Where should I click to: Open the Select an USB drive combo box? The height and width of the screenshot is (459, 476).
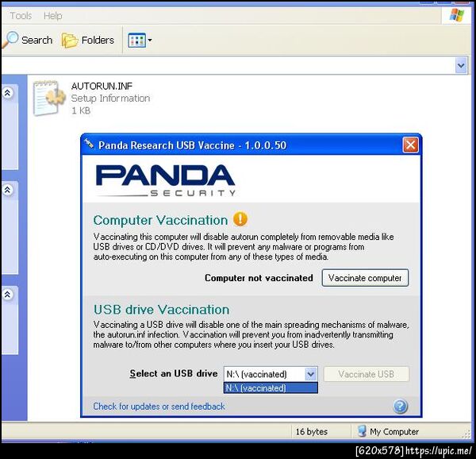tap(271, 374)
